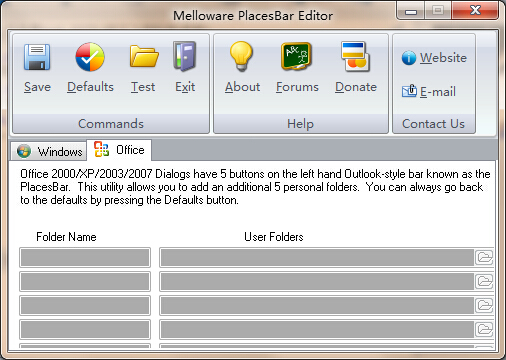
Task: Click the Donate credit card icon
Action: [355, 56]
